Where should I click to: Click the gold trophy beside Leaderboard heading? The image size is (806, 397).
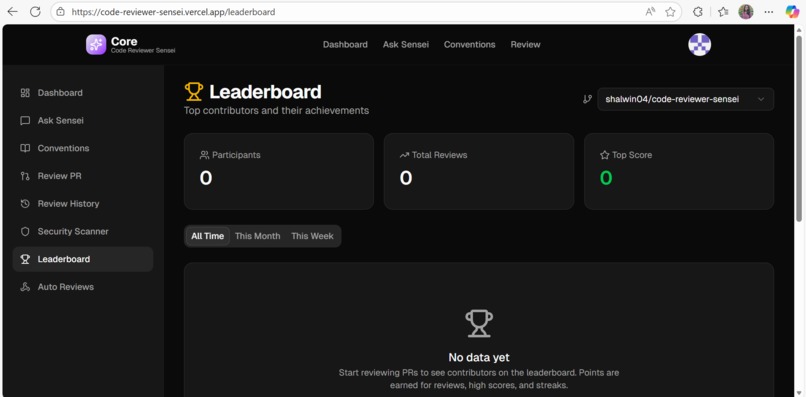[x=194, y=92]
